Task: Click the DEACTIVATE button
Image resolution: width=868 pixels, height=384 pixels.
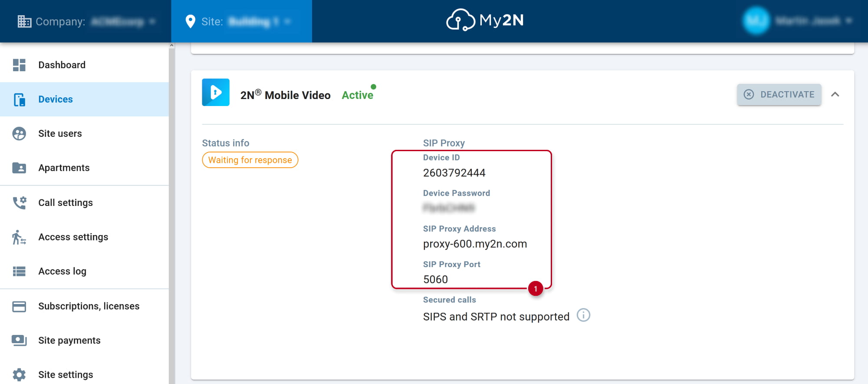Action: click(x=779, y=94)
